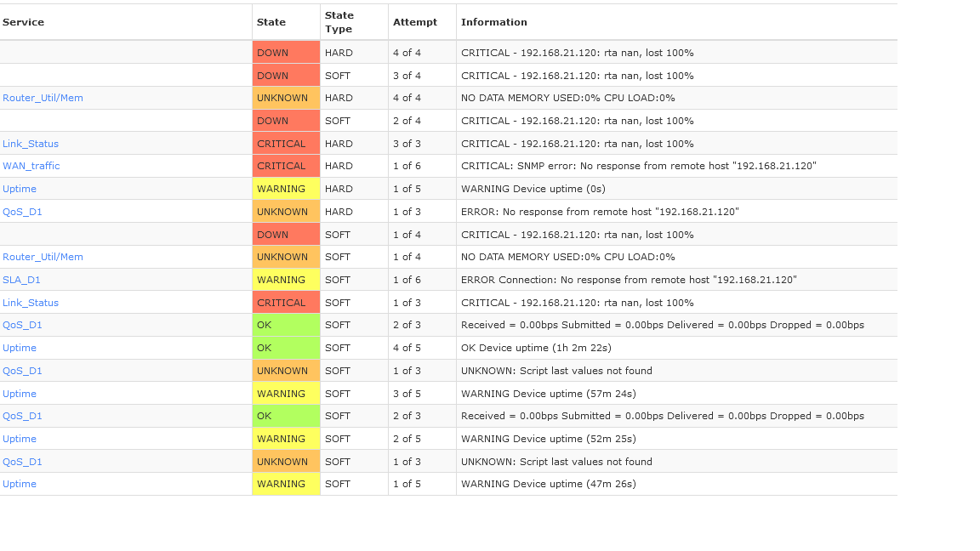Image resolution: width=980 pixels, height=551 pixels.
Task: Open Link_Status link with attempt 1 of 3
Action: 31,303
